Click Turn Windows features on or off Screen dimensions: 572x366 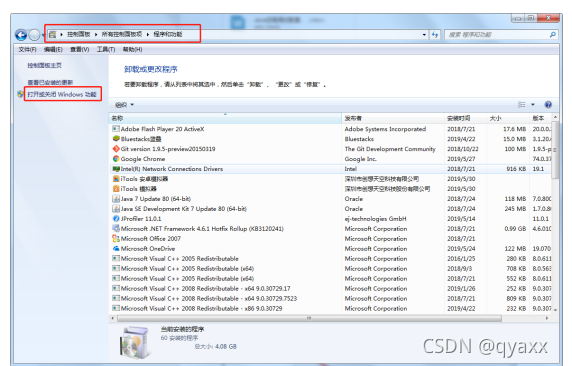(62, 94)
